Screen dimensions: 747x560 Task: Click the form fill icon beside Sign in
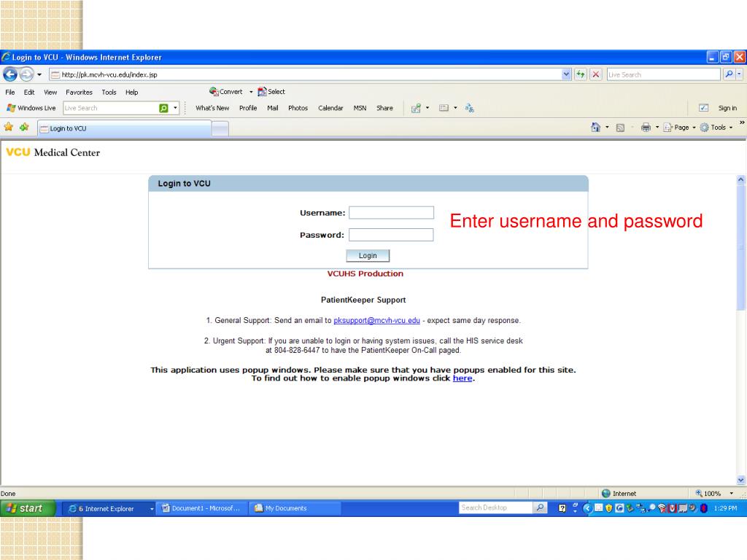[x=703, y=108]
